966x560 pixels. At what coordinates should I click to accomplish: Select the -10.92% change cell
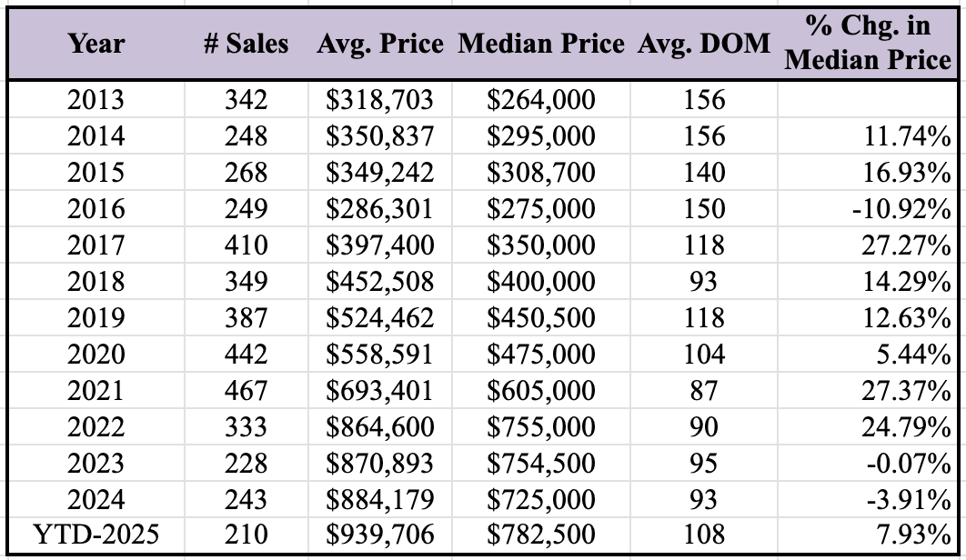point(901,208)
